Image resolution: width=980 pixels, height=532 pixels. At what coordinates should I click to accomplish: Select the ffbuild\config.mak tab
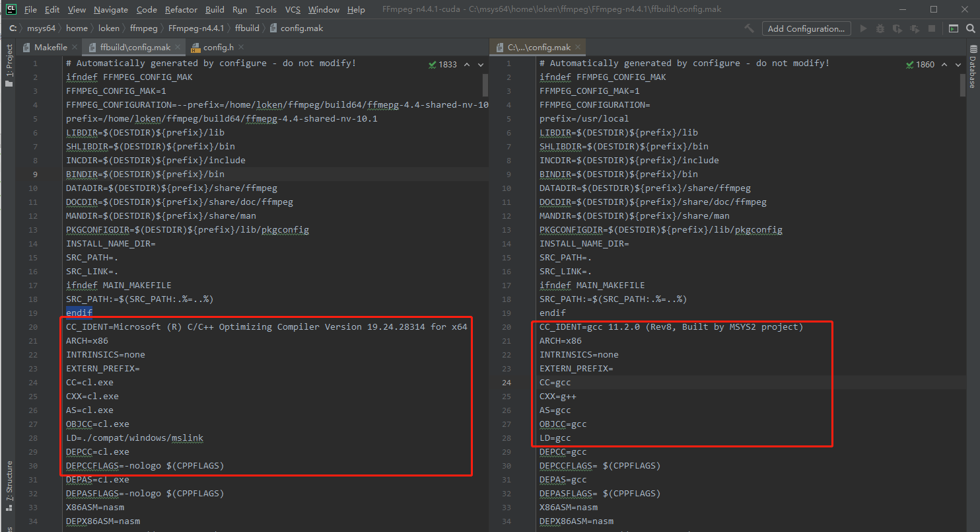pyautogui.click(x=135, y=47)
